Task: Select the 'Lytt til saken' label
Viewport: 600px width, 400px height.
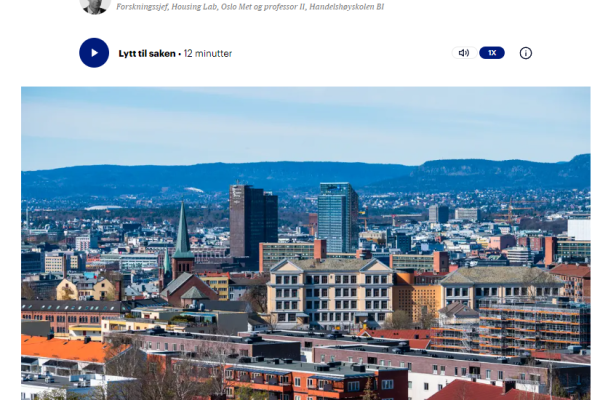Action: (147, 54)
